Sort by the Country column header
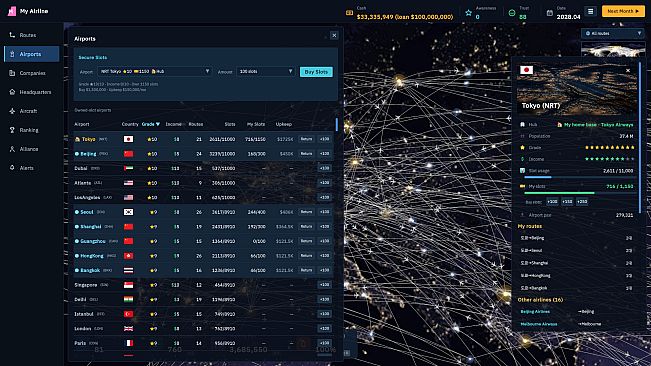This screenshot has width=651, height=366. click(130, 124)
